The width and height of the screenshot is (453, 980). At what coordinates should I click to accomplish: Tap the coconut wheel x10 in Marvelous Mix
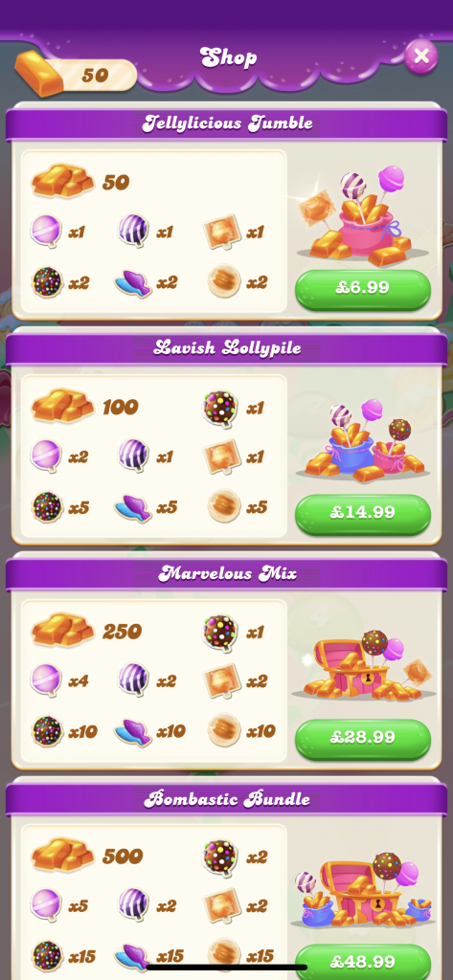point(224,730)
